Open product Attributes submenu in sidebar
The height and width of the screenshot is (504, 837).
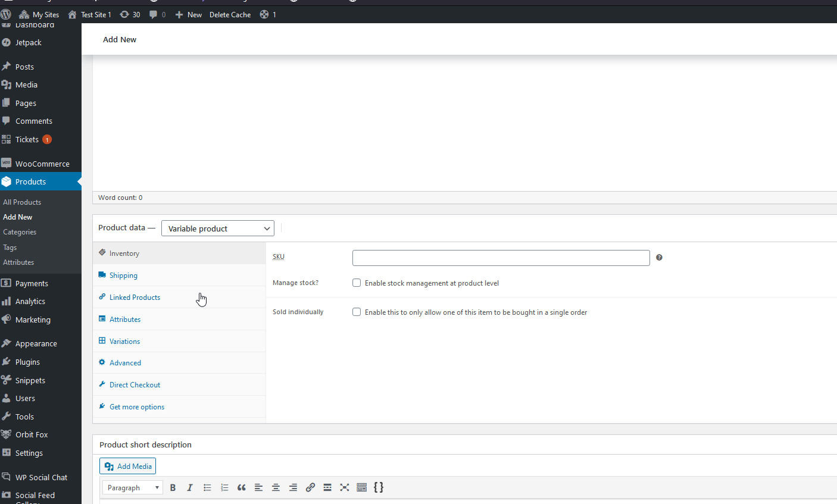tap(18, 262)
